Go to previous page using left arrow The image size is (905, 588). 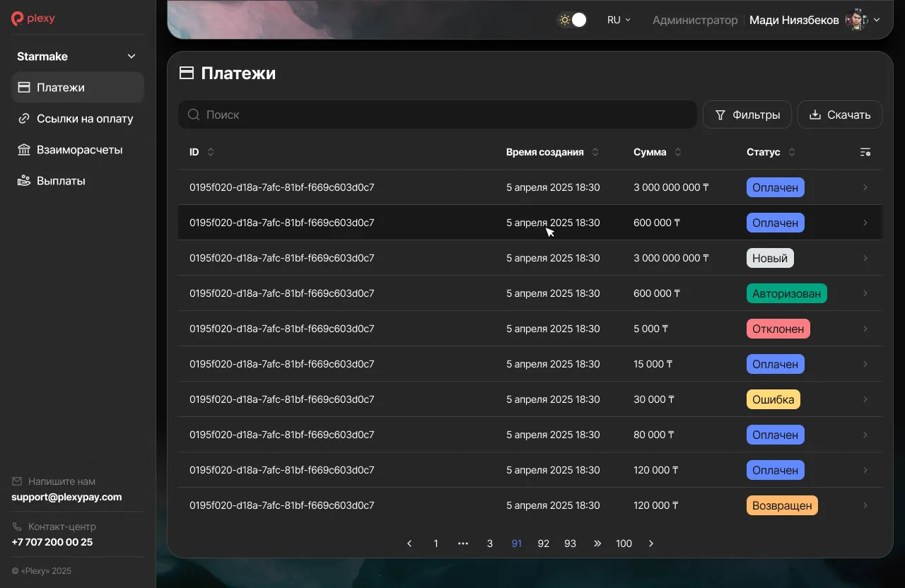pyautogui.click(x=409, y=543)
